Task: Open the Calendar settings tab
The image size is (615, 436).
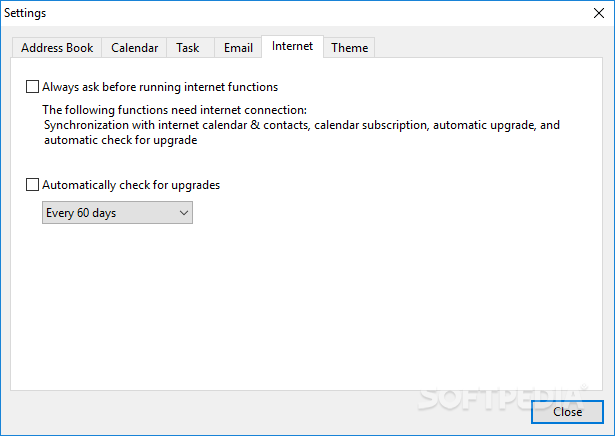Action: pos(134,48)
